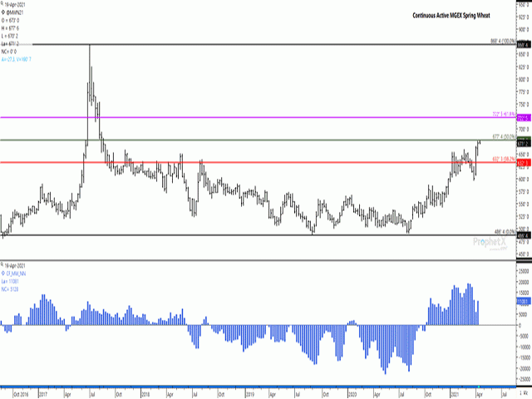
Task: Select the green 50.0% retracement line
Action: (x=249, y=140)
